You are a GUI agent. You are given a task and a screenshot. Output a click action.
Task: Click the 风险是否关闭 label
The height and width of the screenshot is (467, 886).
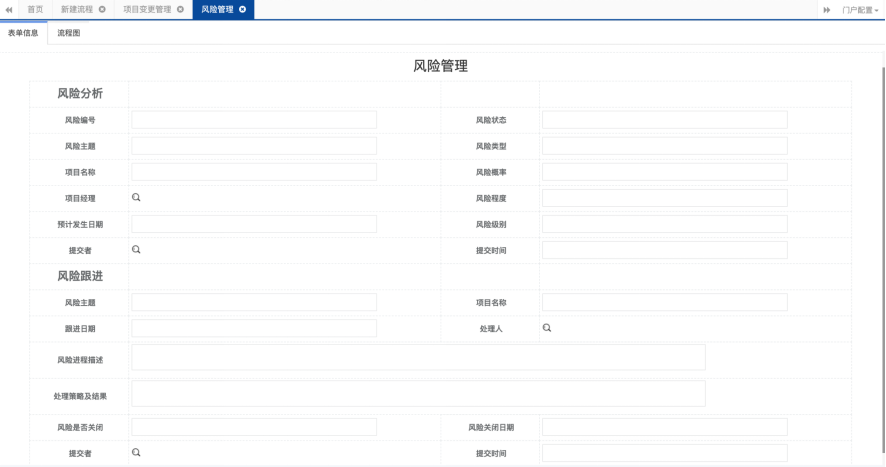(x=80, y=427)
